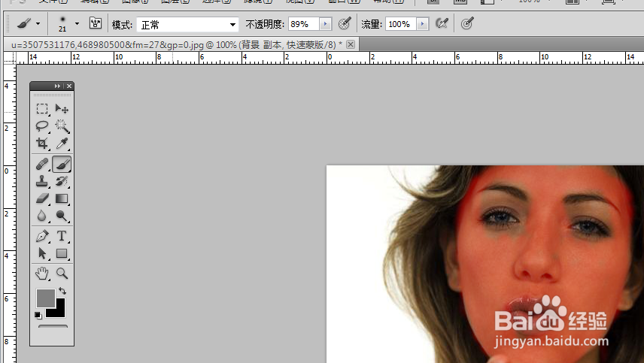Select the Eraser tool
This screenshot has height=363, width=644.
pyautogui.click(x=42, y=198)
